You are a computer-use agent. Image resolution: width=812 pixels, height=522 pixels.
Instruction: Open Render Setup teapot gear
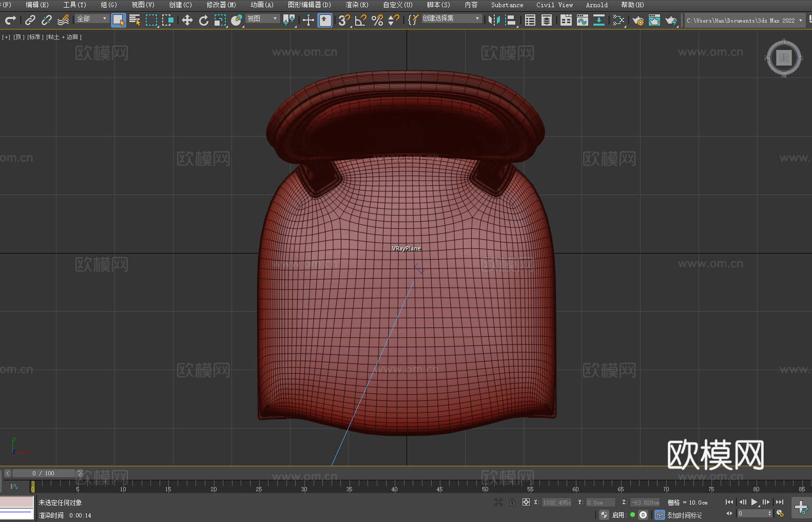point(638,20)
